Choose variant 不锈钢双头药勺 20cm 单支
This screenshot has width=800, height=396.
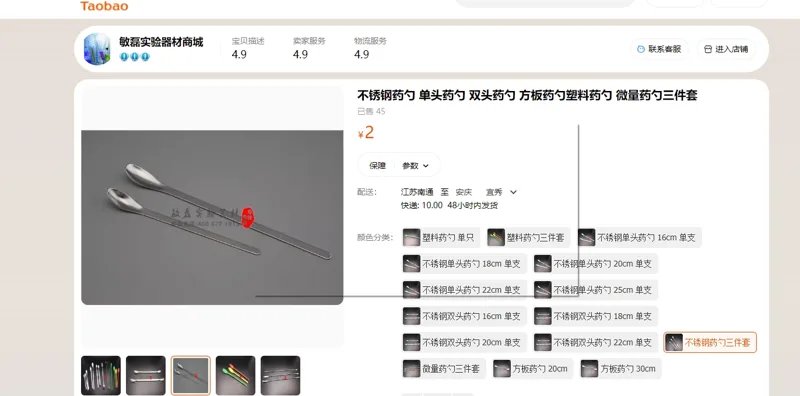click(464, 342)
